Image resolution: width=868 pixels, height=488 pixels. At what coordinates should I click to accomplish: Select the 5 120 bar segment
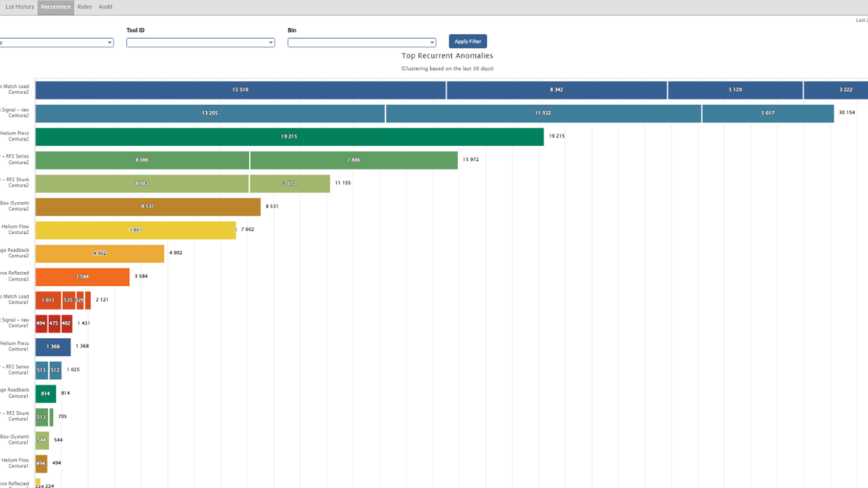pyautogui.click(x=735, y=89)
